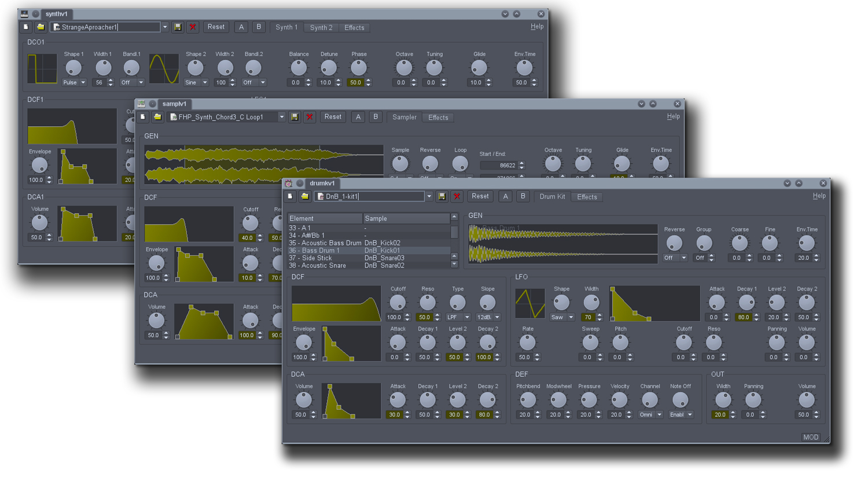Open folder icon in synthv1 toolbar

(41, 27)
